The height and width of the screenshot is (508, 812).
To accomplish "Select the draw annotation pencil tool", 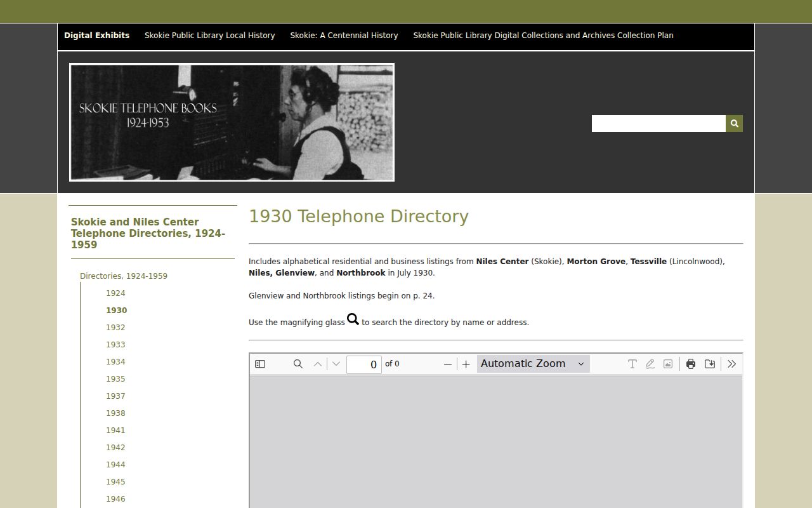I will point(650,364).
